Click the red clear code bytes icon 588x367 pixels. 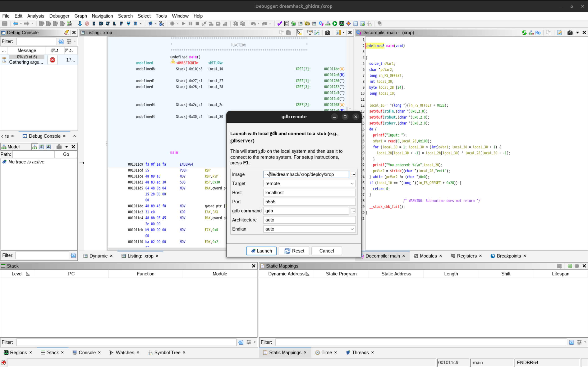tap(87, 24)
